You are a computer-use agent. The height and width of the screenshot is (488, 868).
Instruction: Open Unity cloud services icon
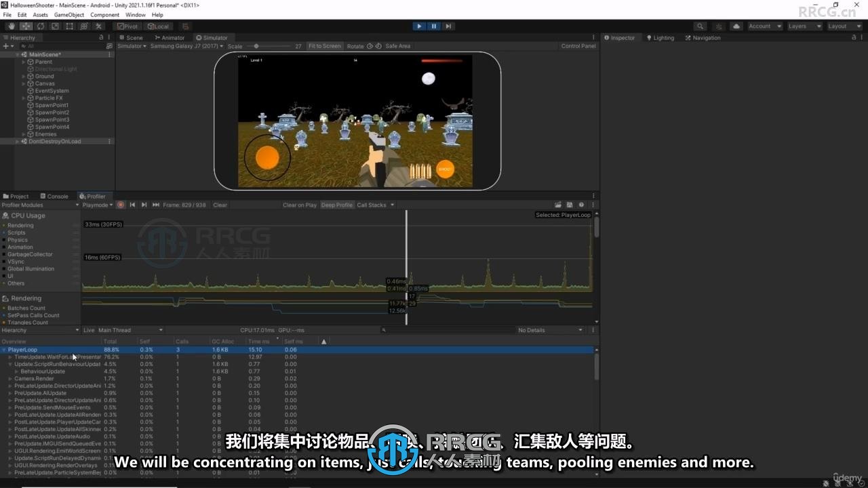(736, 26)
